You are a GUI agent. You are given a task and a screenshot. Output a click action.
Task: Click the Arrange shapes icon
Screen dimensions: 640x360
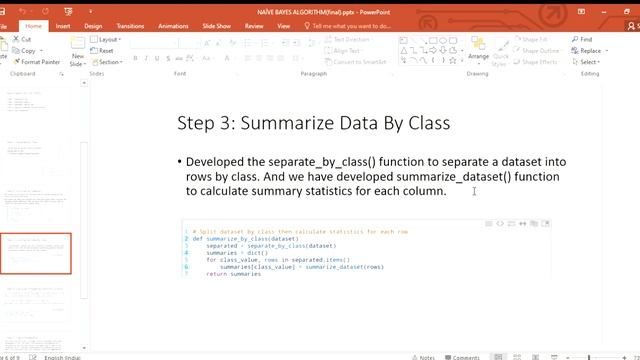tap(478, 43)
